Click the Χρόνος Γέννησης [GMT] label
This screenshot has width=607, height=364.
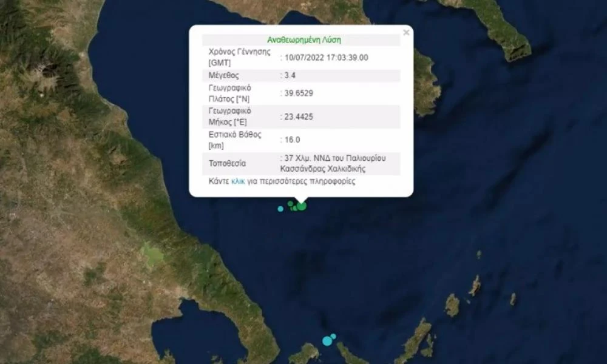click(240, 57)
